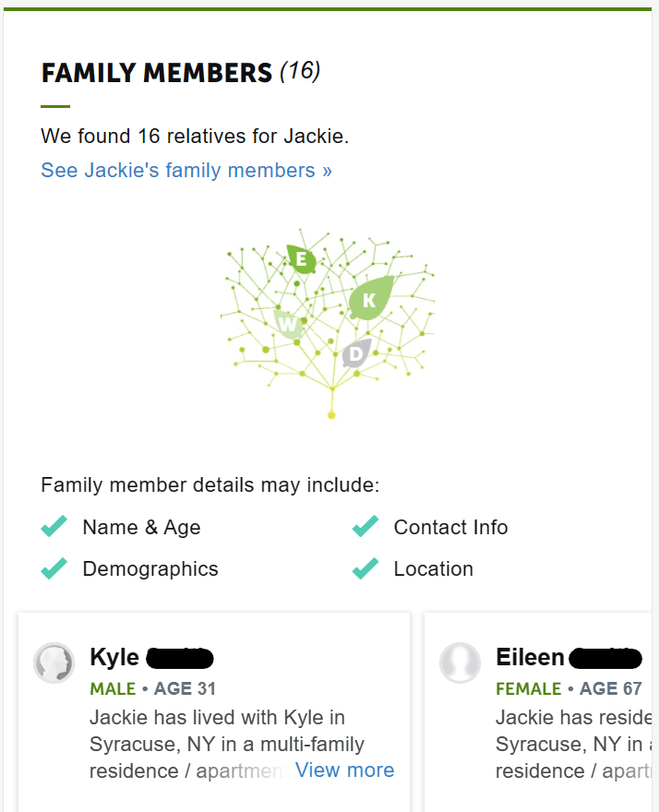Open See Jackie's family members link
This screenshot has height=812, width=659.
[186, 170]
